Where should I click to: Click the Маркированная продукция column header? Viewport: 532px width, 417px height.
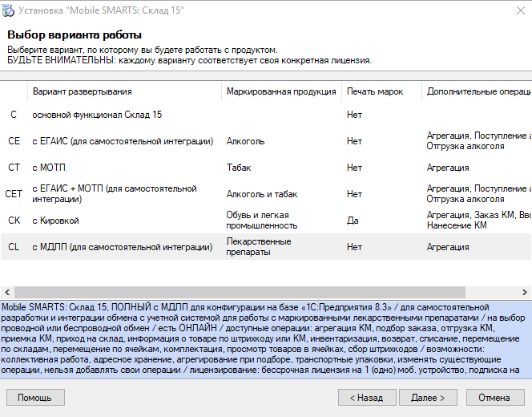pos(281,91)
